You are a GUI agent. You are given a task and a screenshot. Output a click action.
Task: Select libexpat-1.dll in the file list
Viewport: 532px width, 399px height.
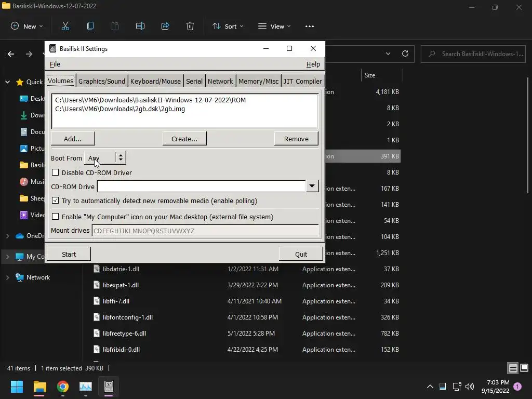pyautogui.click(x=246, y=285)
